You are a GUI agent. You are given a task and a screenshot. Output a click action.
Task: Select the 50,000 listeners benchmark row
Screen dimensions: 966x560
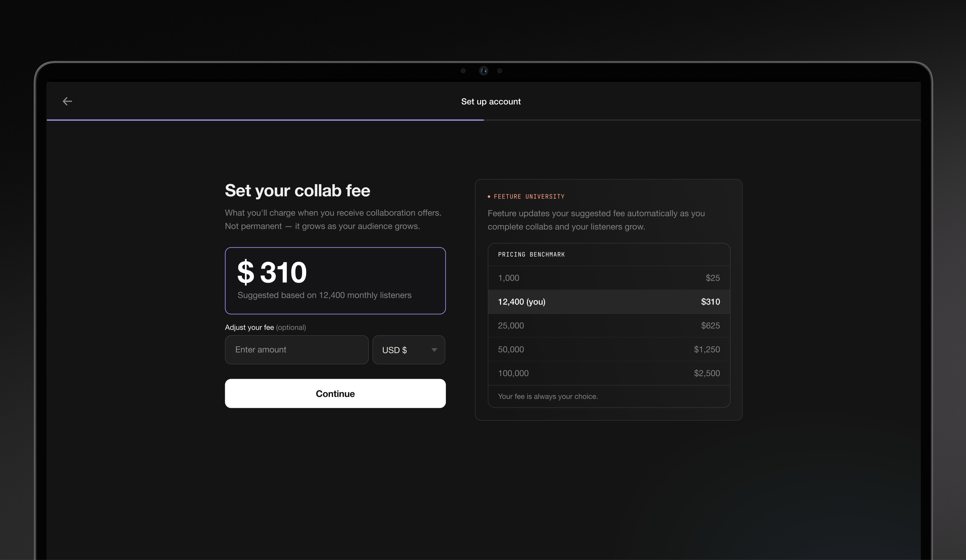click(609, 350)
